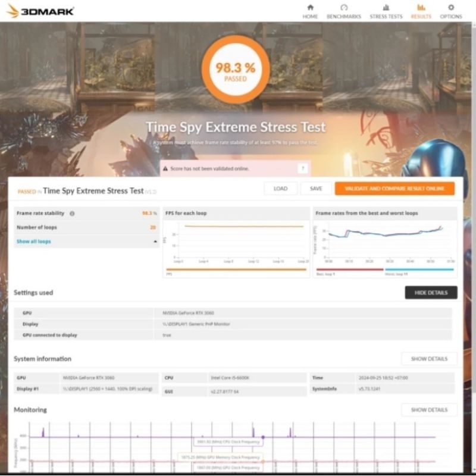Click the 'System information' heading
Image resolution: width=476 pixels, height=476 pixels.
tap(42, 359)
